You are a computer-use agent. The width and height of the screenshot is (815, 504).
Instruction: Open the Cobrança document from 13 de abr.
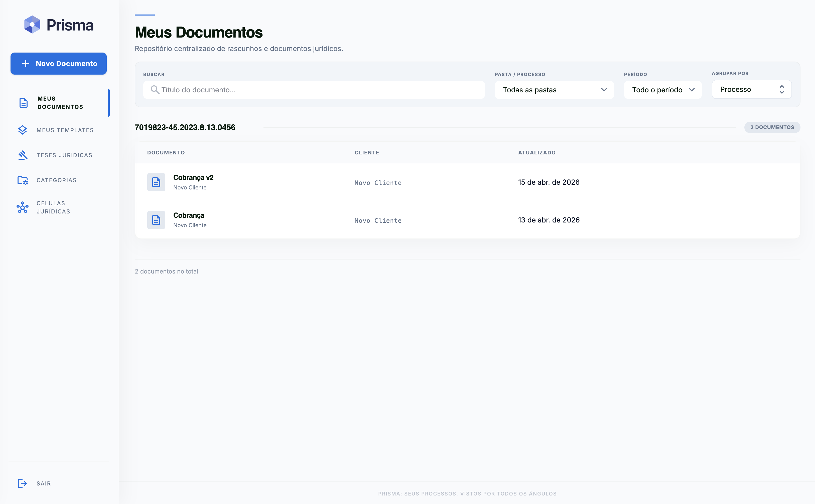click(189, 215)
